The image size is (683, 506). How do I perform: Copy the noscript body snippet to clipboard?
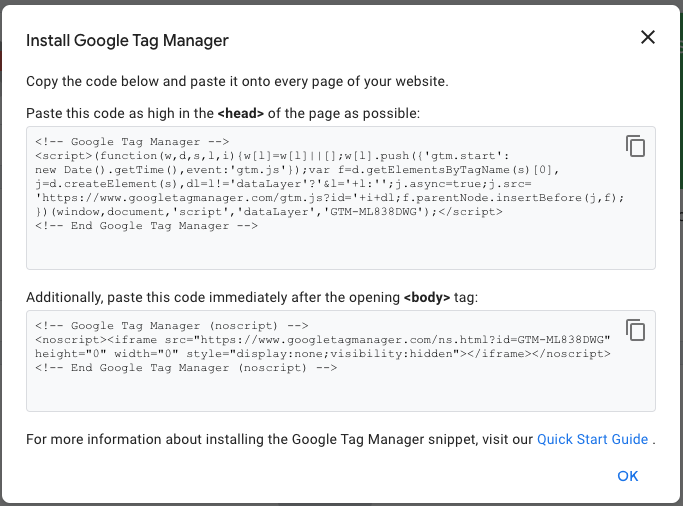pyautogui.click(x=635, y=330)
